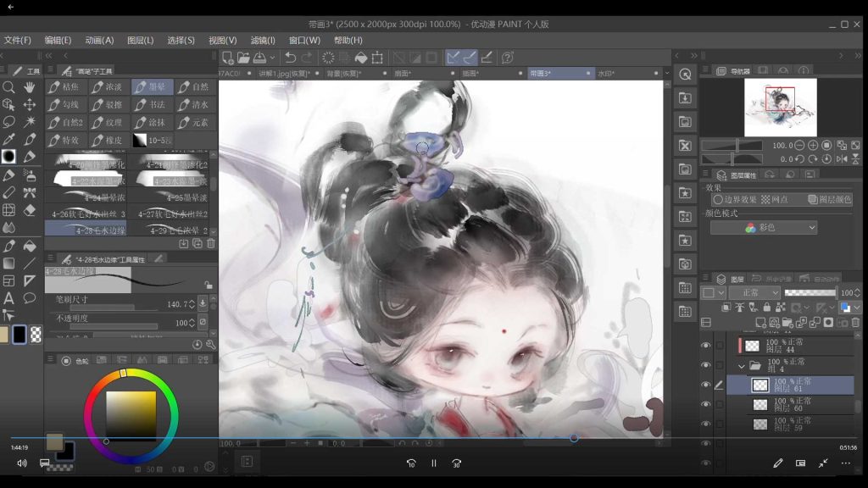Image resolution: width=868 pixels, height=488 pixels.
Task: Click the Fill icon in command bar
Action: (361, 58)
